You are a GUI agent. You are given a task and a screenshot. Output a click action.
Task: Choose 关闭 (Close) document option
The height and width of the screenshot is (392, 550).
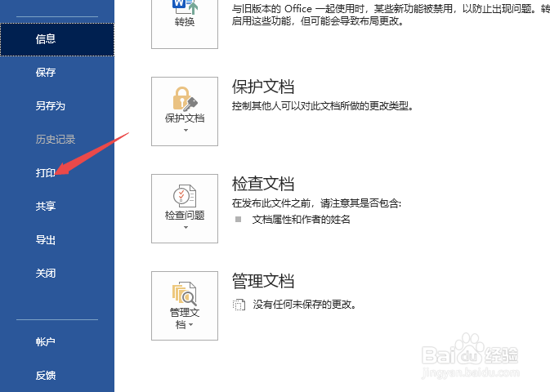click(x=46, y=273)
